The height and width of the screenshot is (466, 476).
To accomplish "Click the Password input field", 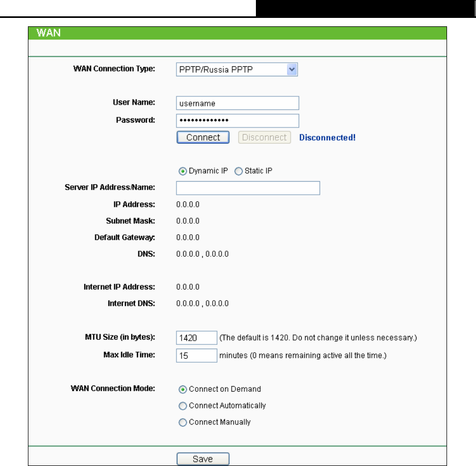I will coord(237,121).
